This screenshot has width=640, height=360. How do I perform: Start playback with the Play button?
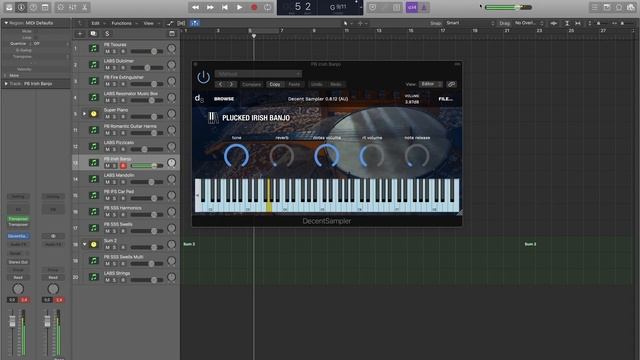pyautogui.click(x=240, y=7)
